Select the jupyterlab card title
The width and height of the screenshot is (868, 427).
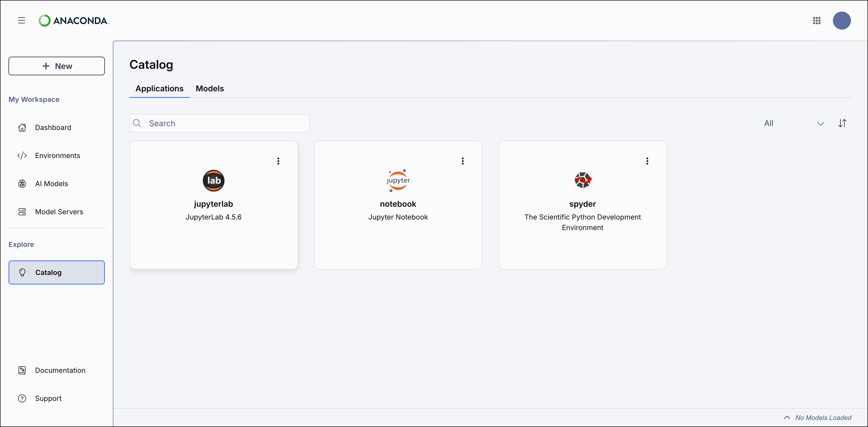(213, 204)
